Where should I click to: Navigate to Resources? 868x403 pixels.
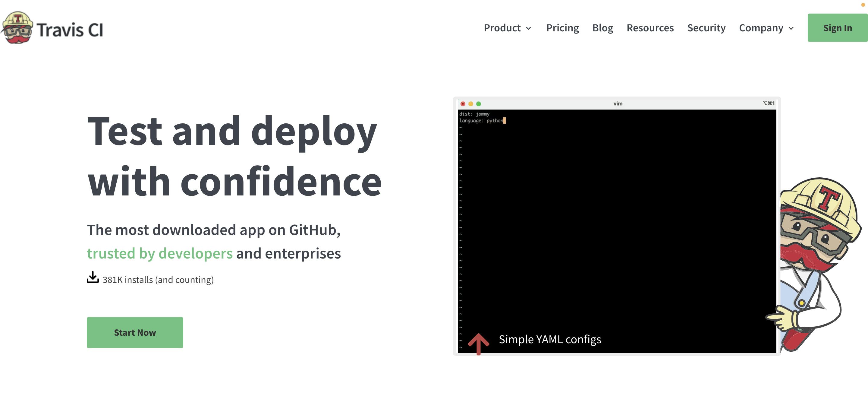click(x=650, y=28)
